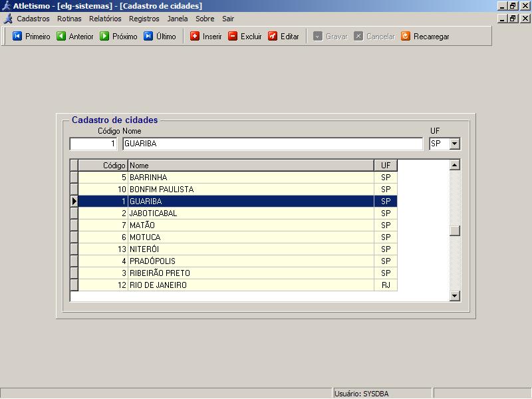Click the Editar button label
This screenshot has width=532, height=399.
[290, 37]
